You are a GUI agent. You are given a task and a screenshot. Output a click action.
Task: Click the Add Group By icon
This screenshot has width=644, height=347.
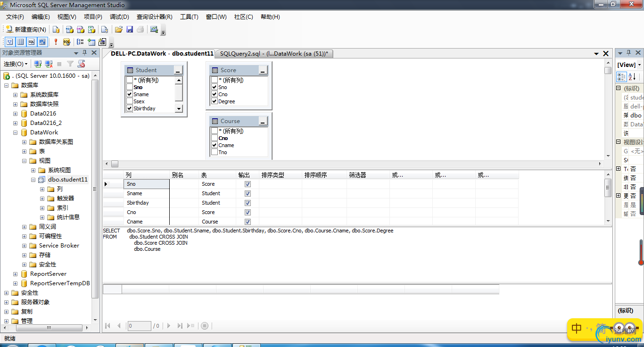[80, 42]
